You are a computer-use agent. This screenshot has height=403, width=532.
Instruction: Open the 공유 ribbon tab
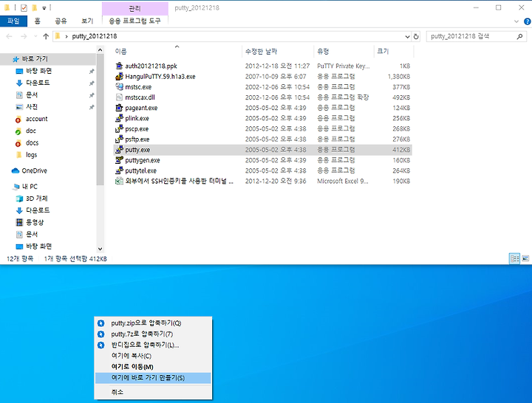(x=61, y=21)
